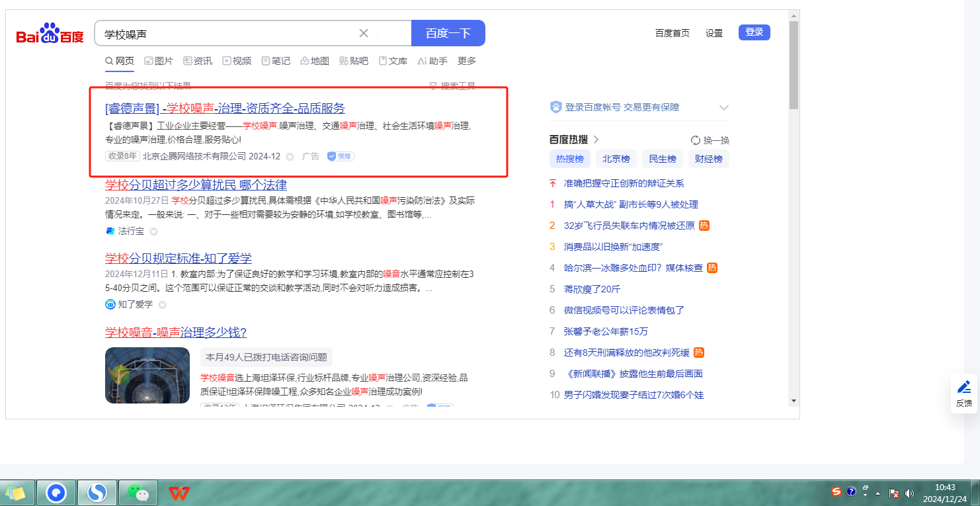Expand the 登录百度帐号 panel chevron

[724, 108]
